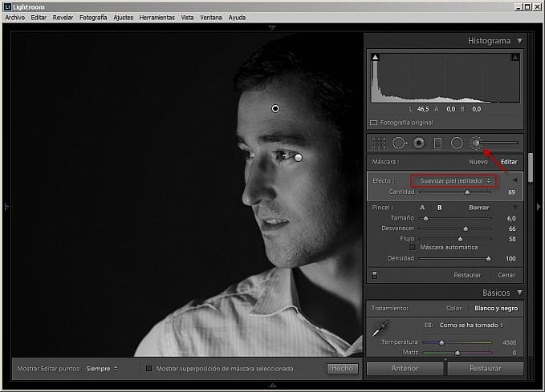Click the Temperatura value 4500 field
This screenshot has height=392, width=545.
[x=509, y=342]
